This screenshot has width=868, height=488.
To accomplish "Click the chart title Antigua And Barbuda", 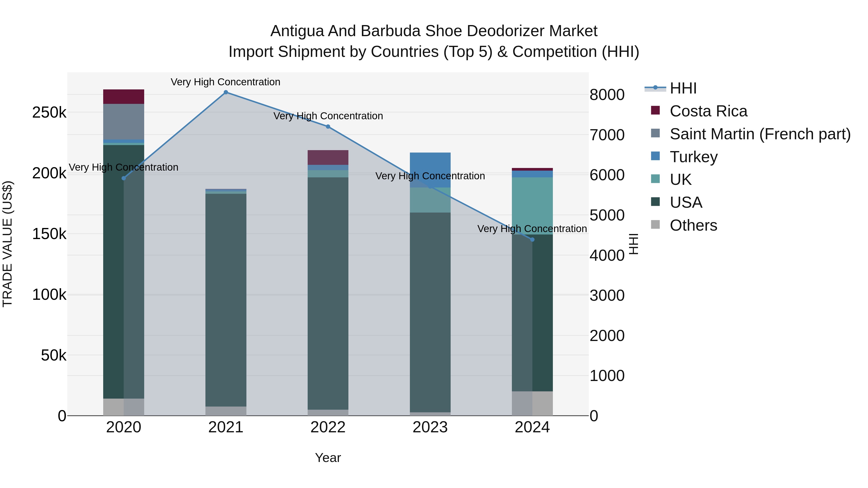I will tap(434, 31).
